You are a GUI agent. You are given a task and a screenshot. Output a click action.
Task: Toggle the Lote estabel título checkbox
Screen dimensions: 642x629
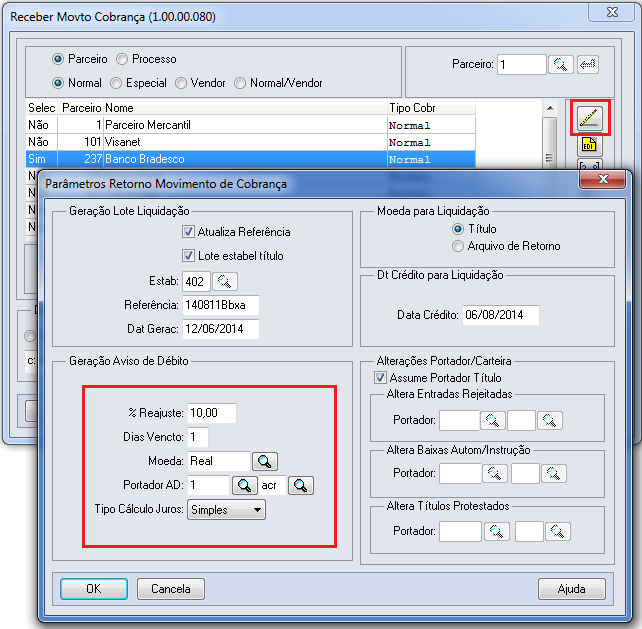pyautogui.click(x=188, y=256)
